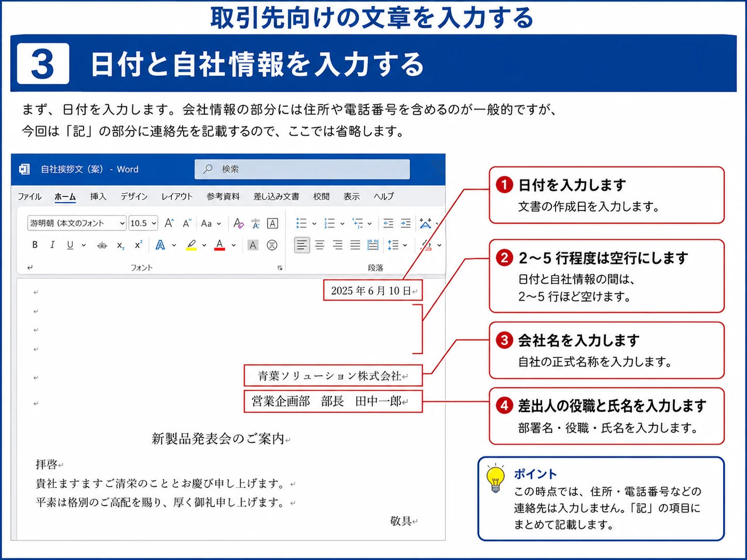
Task: Click Phonetic Guide (ruby) icon
Action: click(255, 223)
